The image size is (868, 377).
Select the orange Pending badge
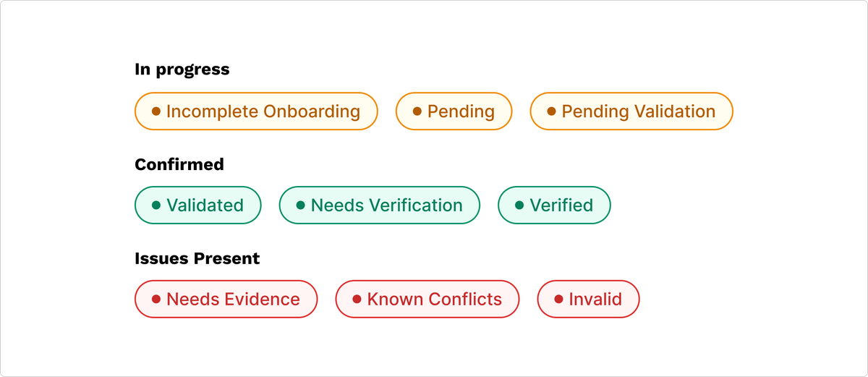(454, 111)
